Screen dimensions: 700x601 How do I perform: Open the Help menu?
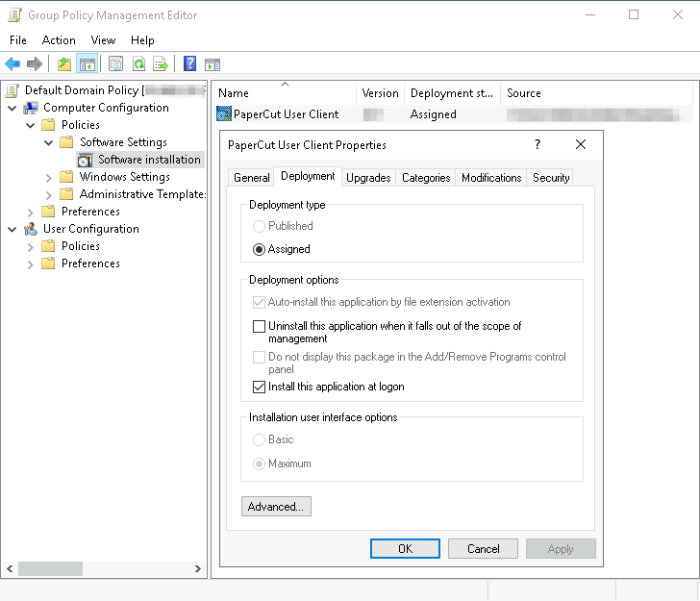click(x=142, y=40)
